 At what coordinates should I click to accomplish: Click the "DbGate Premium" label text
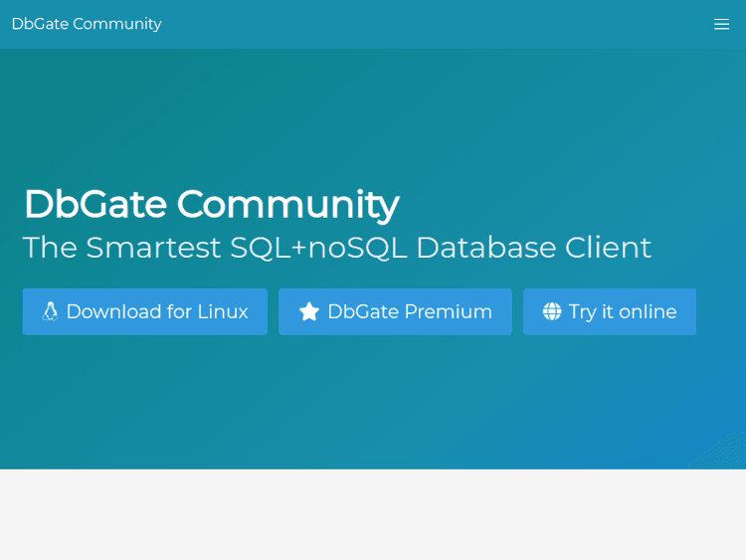tap(410, 312)
